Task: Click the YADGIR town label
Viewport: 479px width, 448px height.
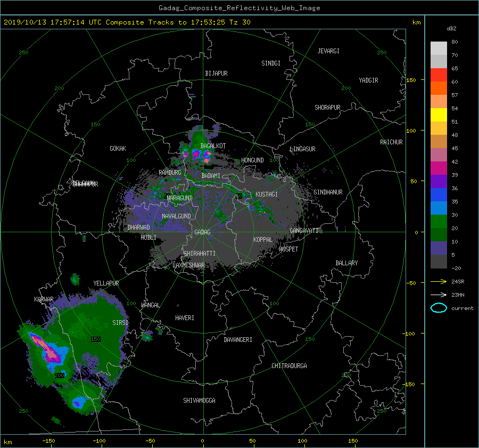Action: 368,80
